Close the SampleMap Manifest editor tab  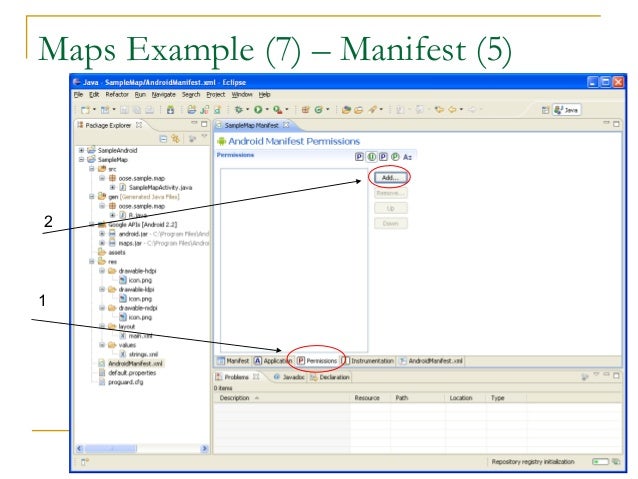(x=286, y=125)
